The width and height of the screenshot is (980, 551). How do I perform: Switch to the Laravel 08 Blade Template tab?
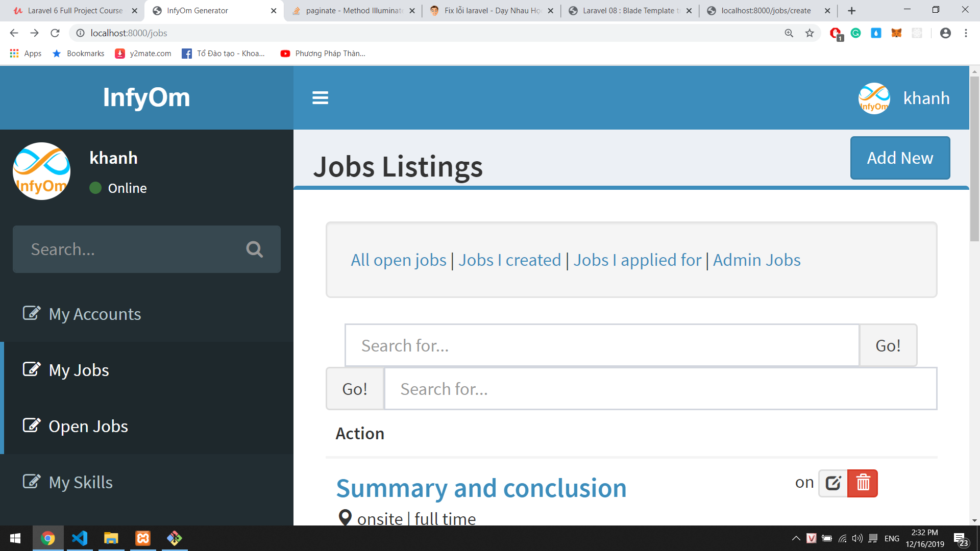point(630,11)
